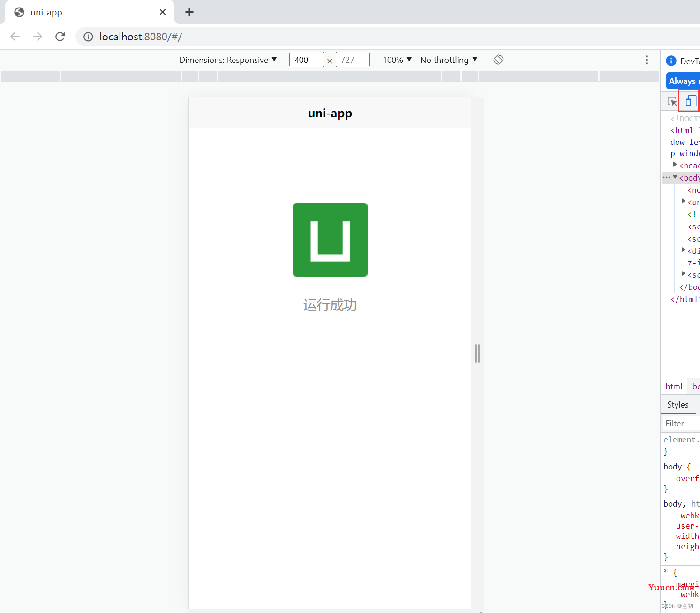Toggle the device toolbar icon
Screen dimensions: 700x613
pyautogui.click(x=691, y=101)
